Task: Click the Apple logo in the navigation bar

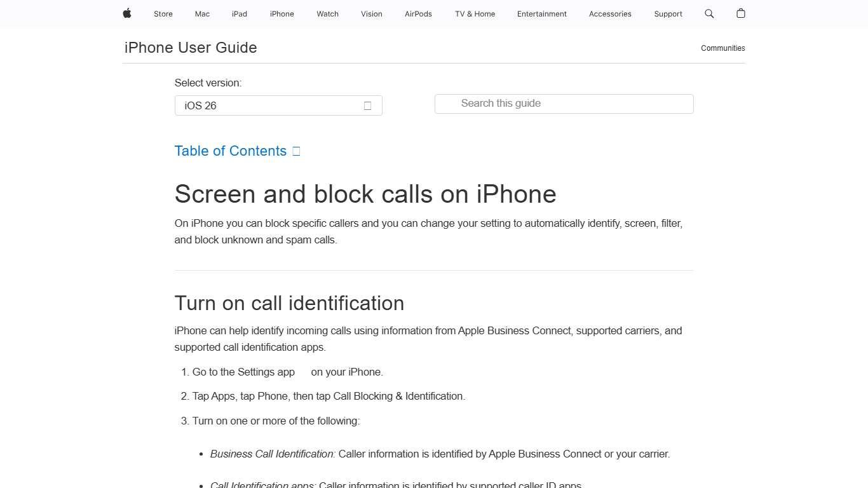Action: [126, 13]
